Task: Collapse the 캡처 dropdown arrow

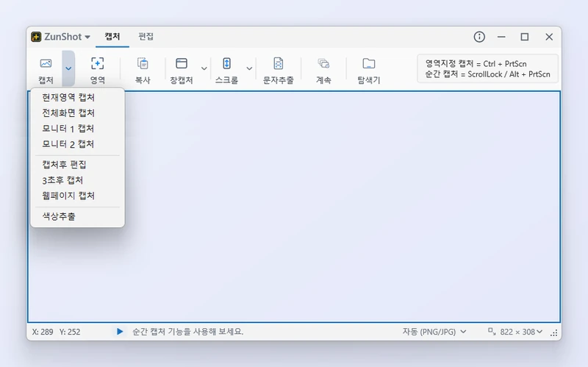Action: [x=68, y=68]
